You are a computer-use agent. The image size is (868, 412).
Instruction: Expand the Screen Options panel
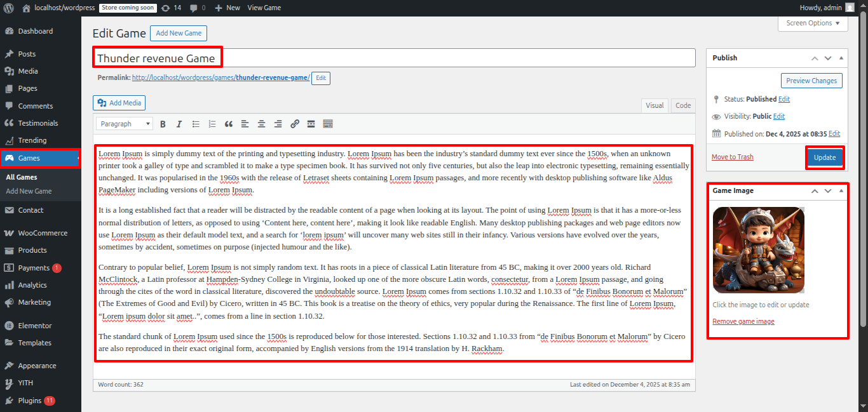[812, 23]
